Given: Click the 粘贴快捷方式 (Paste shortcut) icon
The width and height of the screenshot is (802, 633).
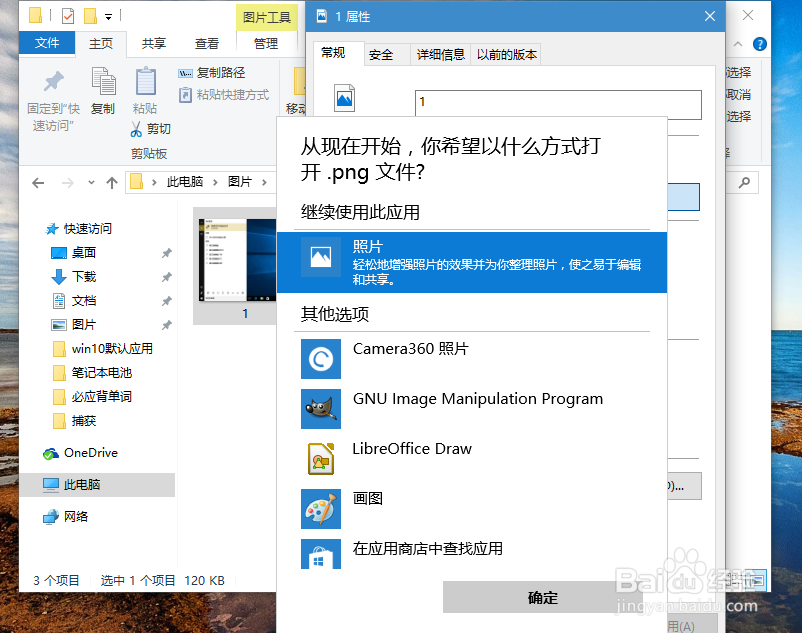Looking at the screenshot, I should click(x=185, y=94).
